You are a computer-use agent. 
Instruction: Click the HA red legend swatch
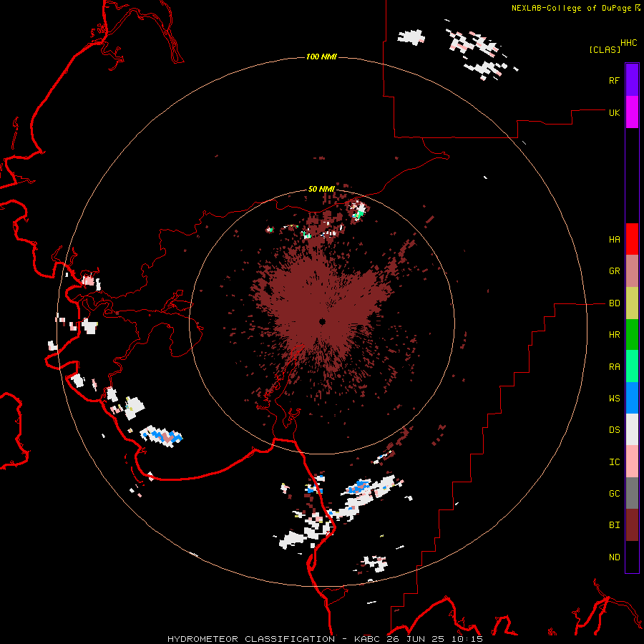point(632,239)
